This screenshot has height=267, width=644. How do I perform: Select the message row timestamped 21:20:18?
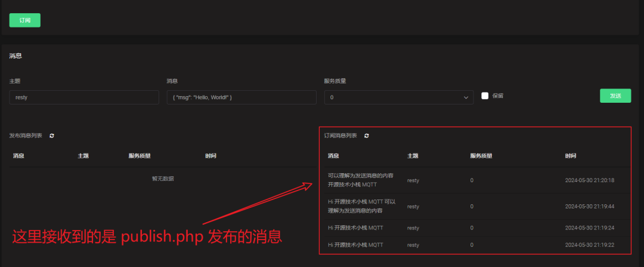click(474, 180)
